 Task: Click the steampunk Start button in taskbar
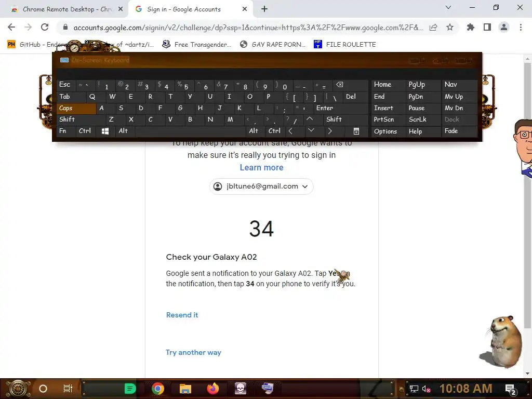tap(18, 389)
